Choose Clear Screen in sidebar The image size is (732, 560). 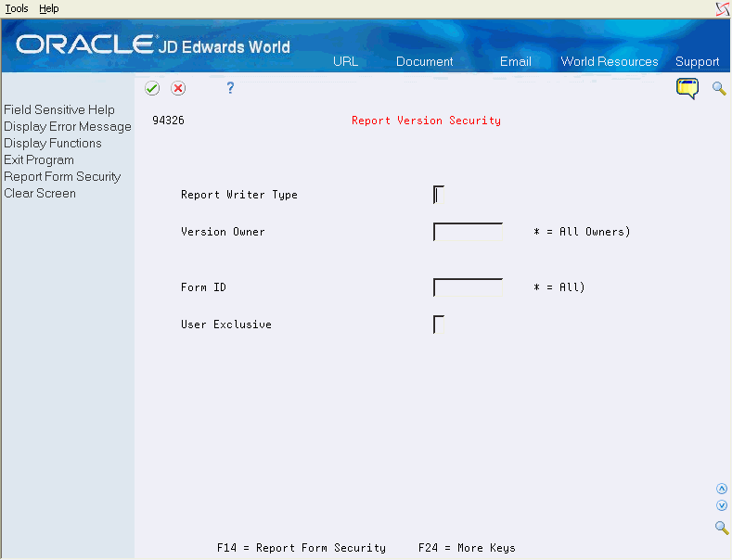[x=40, y=193]
